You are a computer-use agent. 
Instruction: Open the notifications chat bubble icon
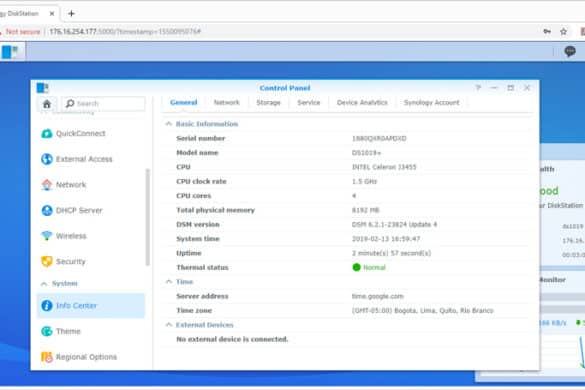pyautogui.click(x=570, y=51)
